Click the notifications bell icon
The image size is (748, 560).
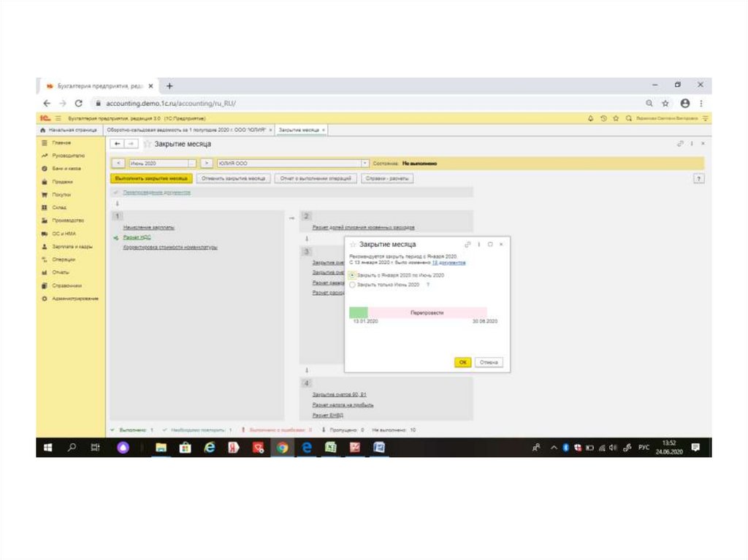point(590,118)
